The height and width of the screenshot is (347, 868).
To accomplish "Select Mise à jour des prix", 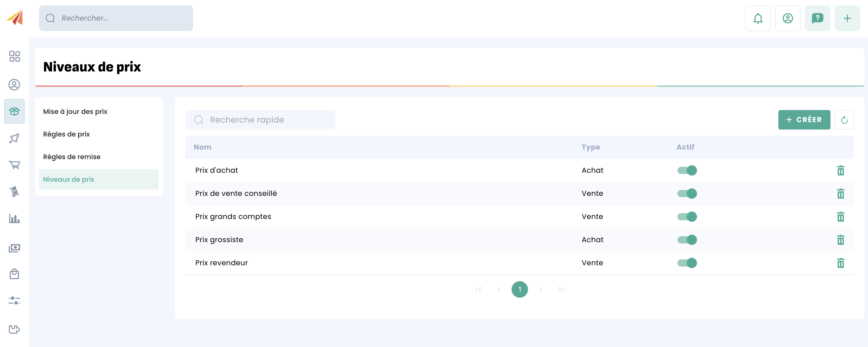I will 75,112.
